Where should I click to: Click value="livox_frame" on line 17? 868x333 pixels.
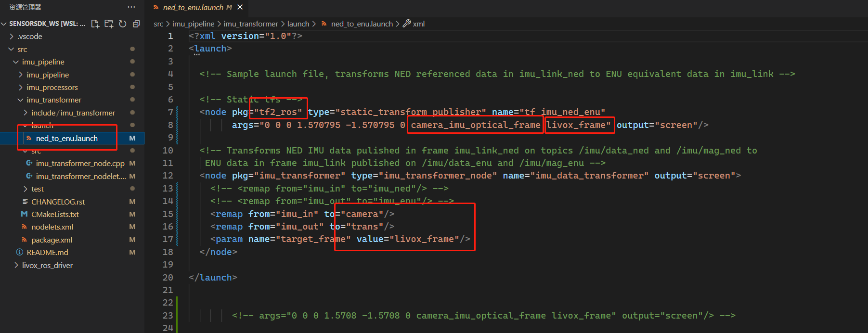pos(408,239)
